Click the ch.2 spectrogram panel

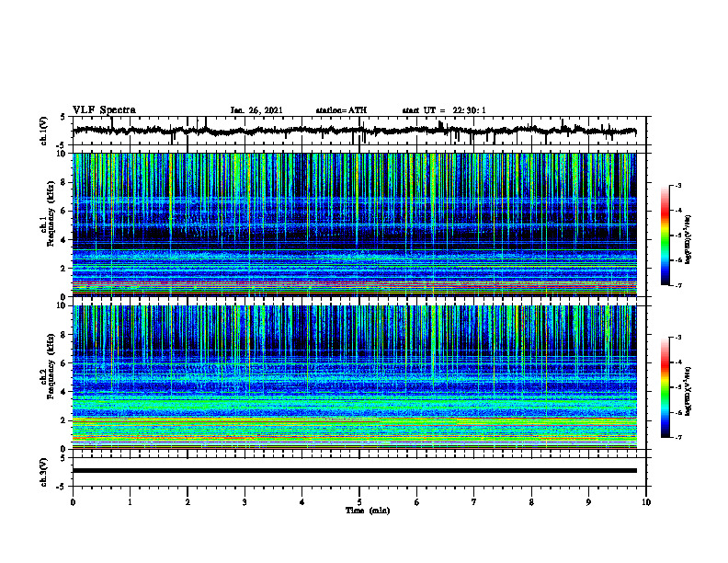click(x=354, y=377)
